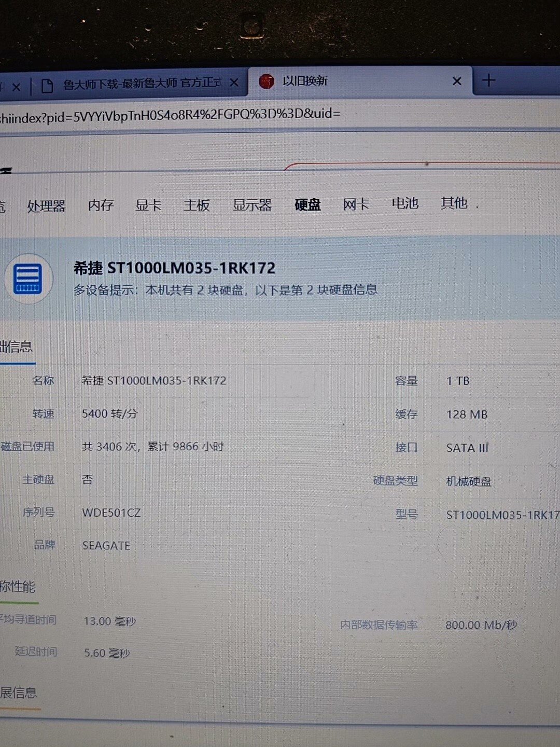Image resolution: width=560 pixels, height=747 pixels.
Task: Focus the browser address bar URL
Action: 171,115
